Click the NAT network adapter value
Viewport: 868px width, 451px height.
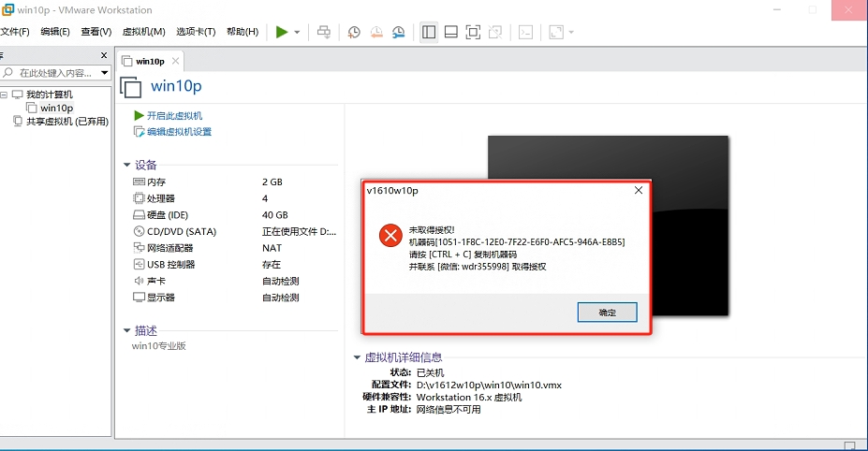click(x=272, y=248)
